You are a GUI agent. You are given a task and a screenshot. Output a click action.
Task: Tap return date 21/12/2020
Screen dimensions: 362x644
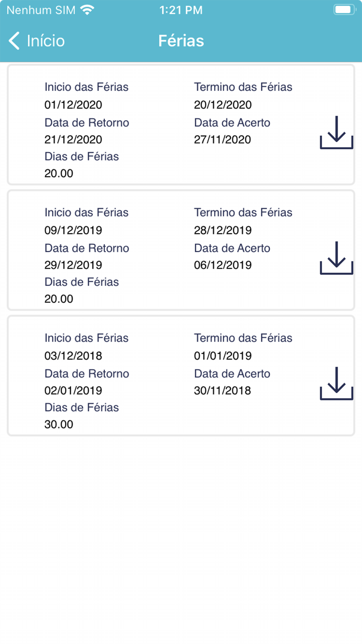(73, 139)
